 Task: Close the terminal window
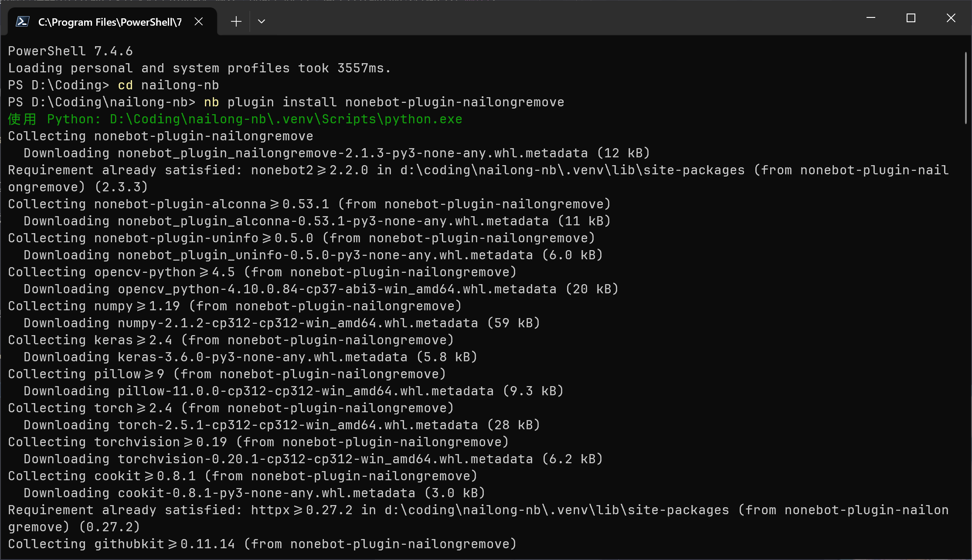(x=951, y=18)
